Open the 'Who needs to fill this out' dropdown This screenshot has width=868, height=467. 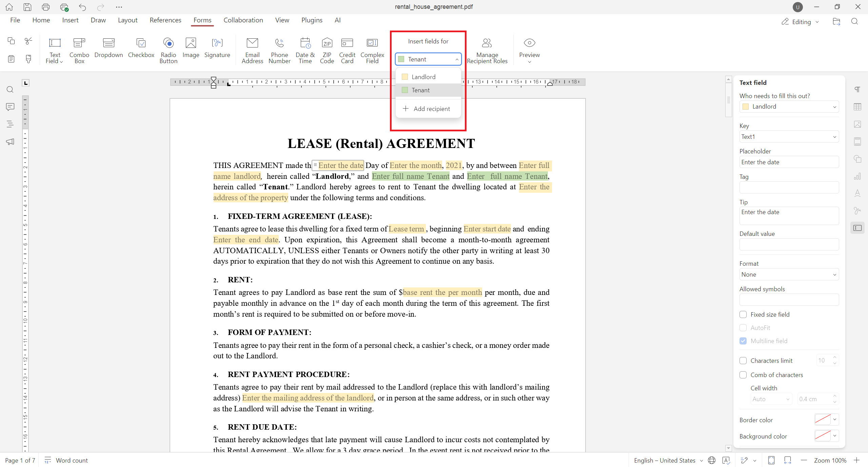click(x=789, y=106)
